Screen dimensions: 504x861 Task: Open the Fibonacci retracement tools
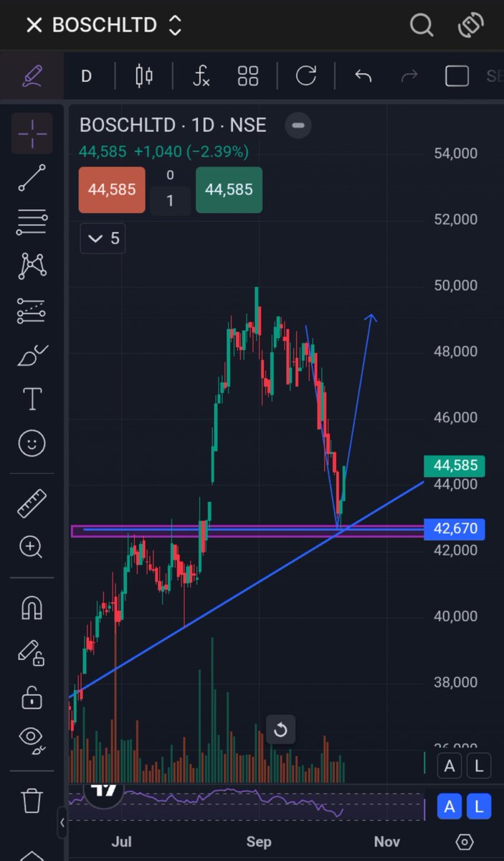(x=32, y=222)
